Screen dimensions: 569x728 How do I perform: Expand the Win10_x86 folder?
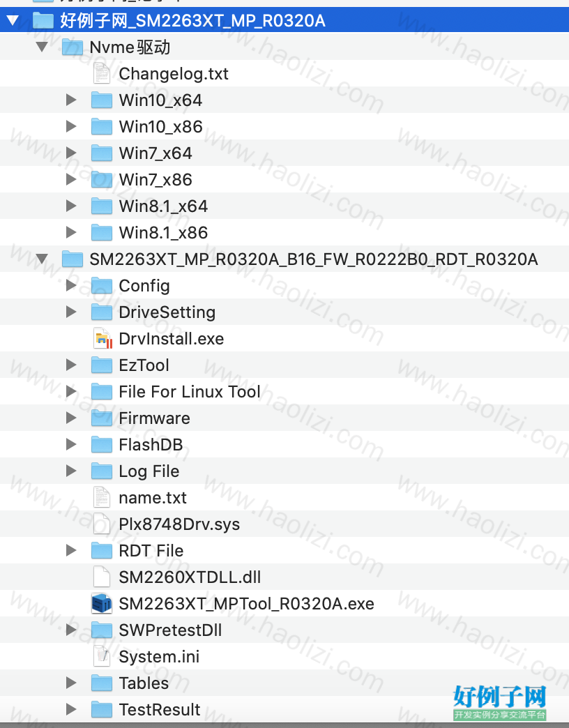click(71, 126)
